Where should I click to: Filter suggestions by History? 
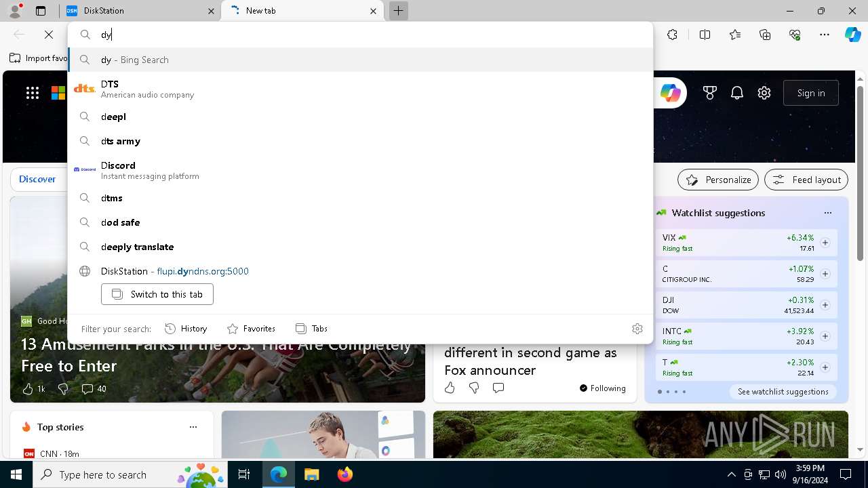(186, 329)
